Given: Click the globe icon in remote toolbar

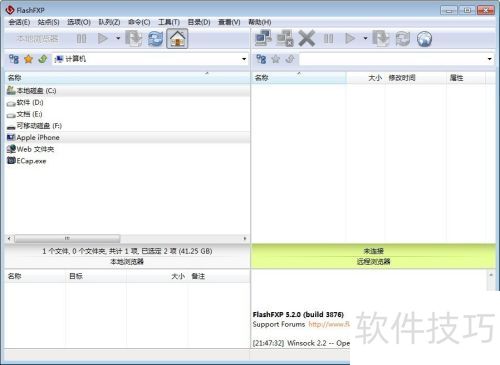Looking at the screenshot, I should tap(424, 39).
